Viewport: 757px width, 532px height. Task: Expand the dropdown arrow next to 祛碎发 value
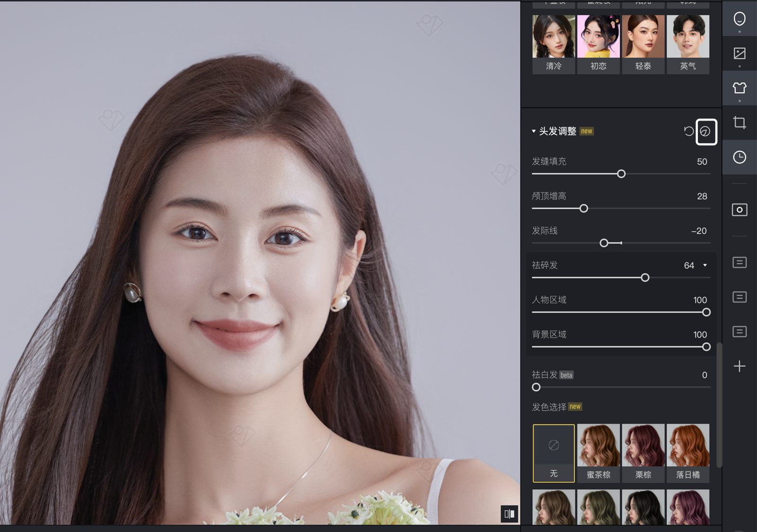click(x=705, y=265)
